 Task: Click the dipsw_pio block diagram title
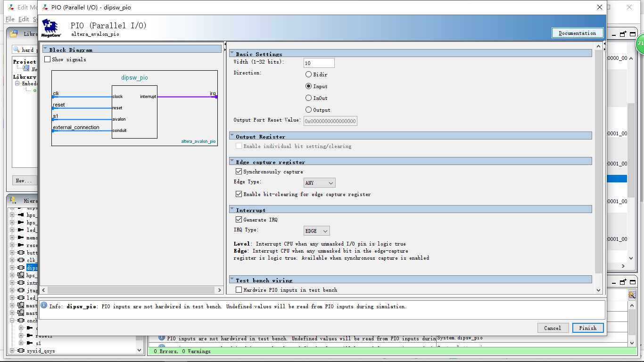click(x=134, y=78)
